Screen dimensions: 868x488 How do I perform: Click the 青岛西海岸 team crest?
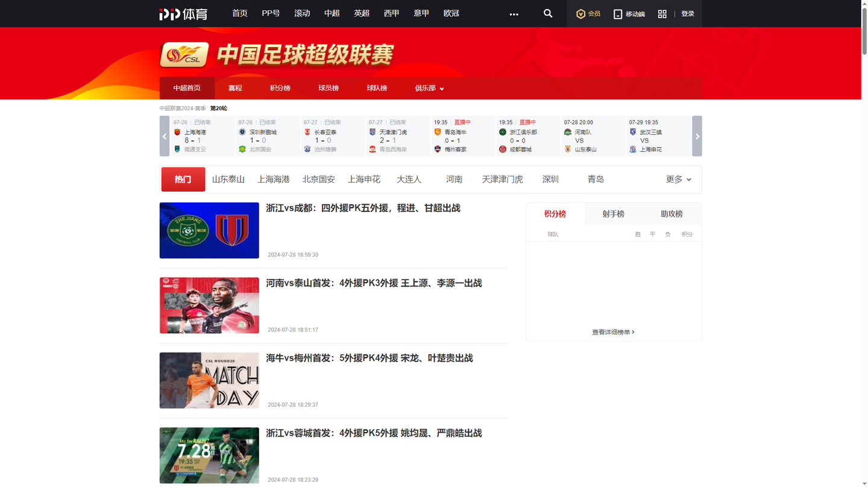(x=373, y=149)
